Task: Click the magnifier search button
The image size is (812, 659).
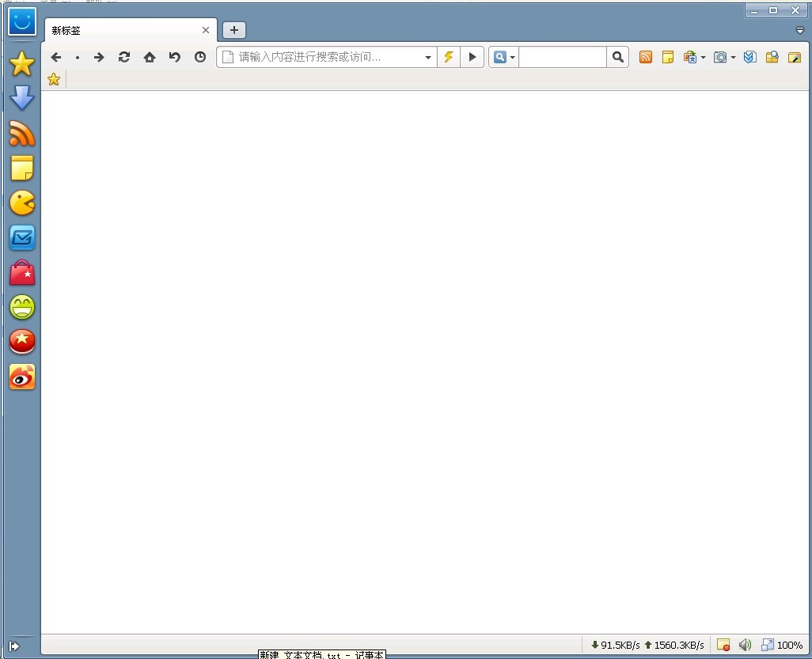Action: point(618,57)
